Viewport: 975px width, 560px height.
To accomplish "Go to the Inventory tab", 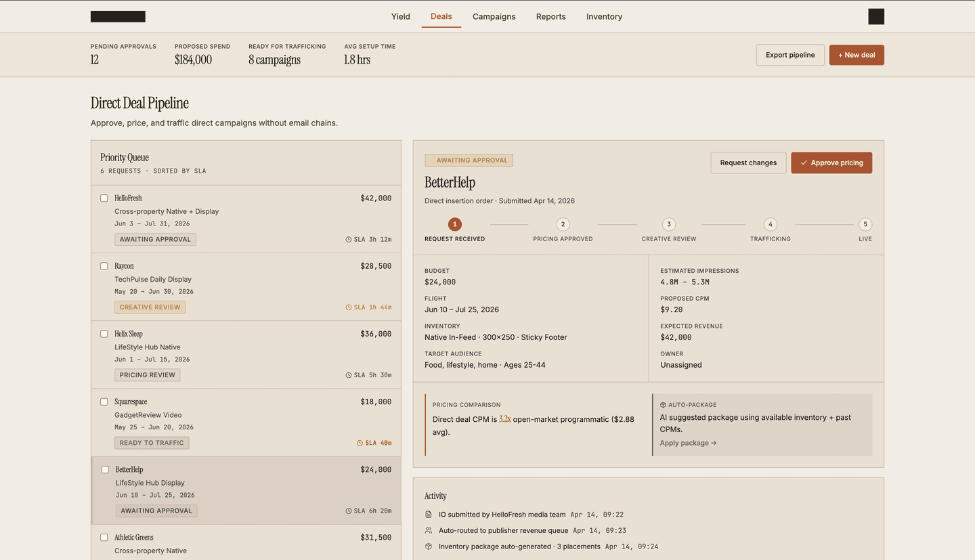I will (x=604, y=17).
